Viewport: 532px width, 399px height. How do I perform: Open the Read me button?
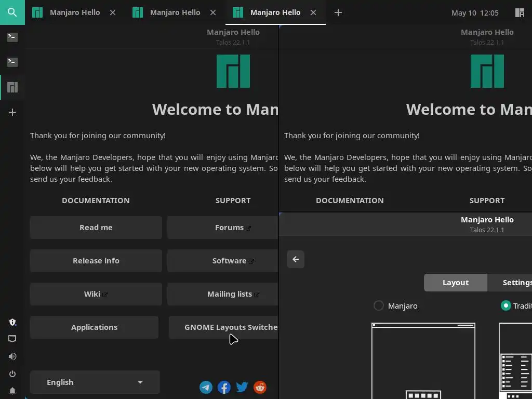pyautogui.click(x=96, y=228)
